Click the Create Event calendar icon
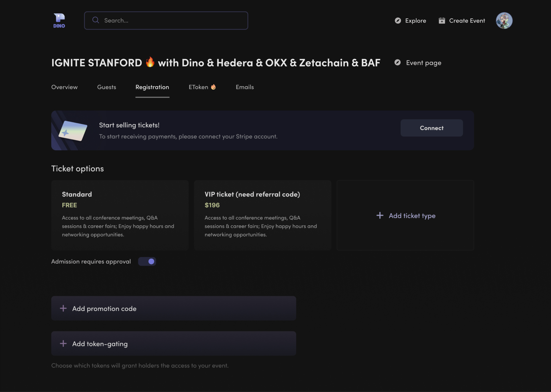This screenshot has height=392, width=551. pos(442,21)
